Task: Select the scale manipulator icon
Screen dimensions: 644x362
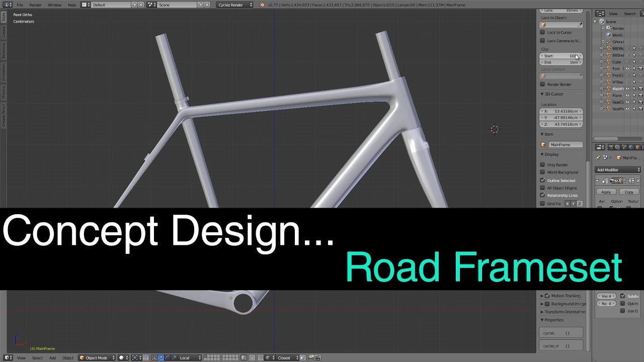Action: click(x=174, y=357)
